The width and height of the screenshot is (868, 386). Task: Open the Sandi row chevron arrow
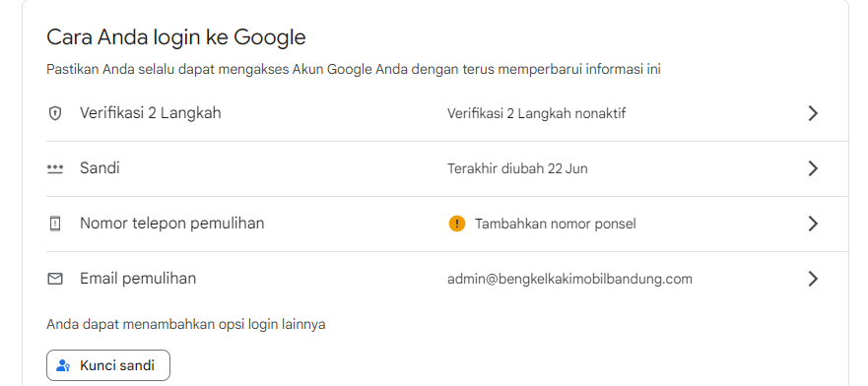pyautogui.click(x=813, y=168)
